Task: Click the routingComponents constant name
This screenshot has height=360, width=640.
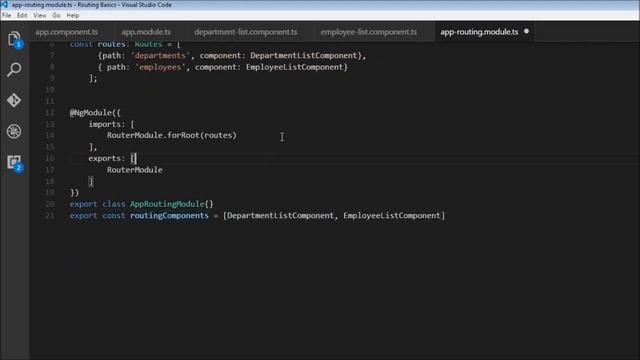Action: (169, 216)
